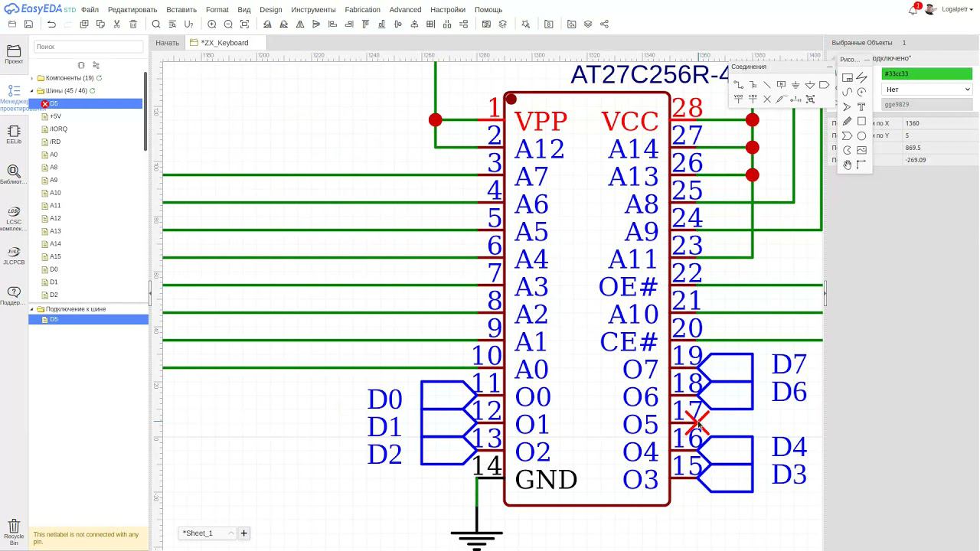980x551 pixels.
Task: Place a GND ground symbol
Action: [x=795, y=85]
